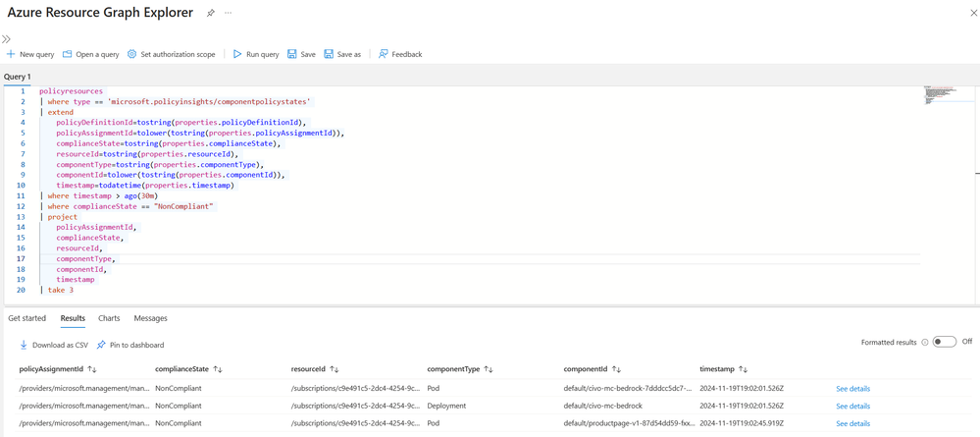980x437 pixels.
Task: Click the Save disk icon
Action: [x=292, y=54]
